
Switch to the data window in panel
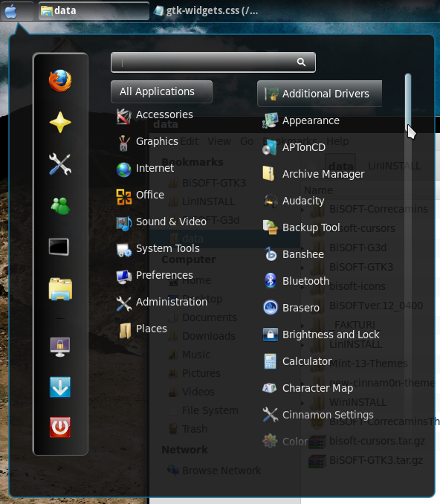[x=94, y=10]
